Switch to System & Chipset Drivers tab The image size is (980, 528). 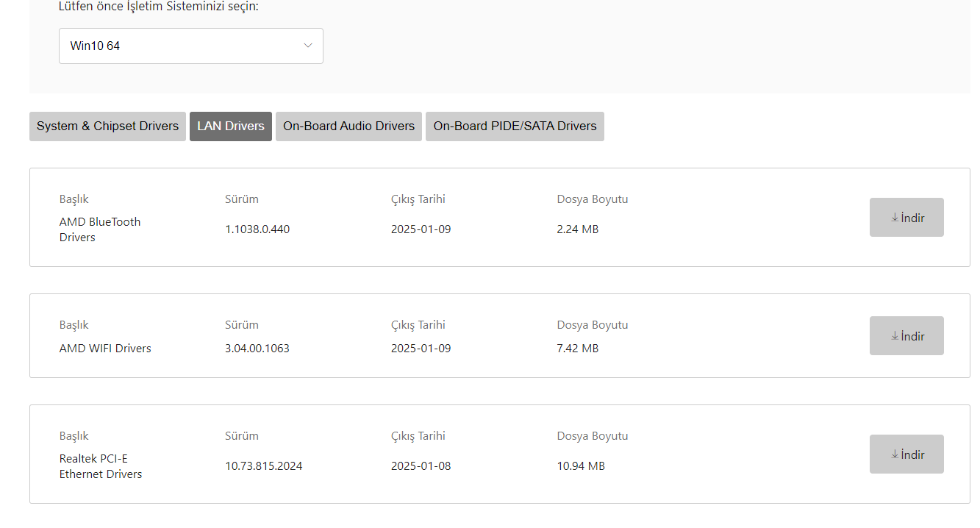(107, 126)
